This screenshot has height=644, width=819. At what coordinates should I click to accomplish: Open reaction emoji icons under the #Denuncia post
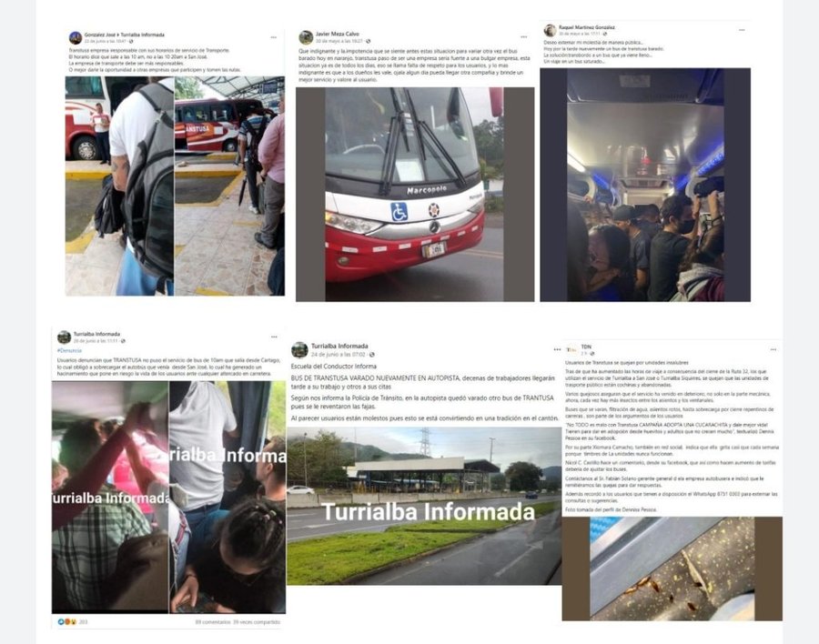click(67, 622)
